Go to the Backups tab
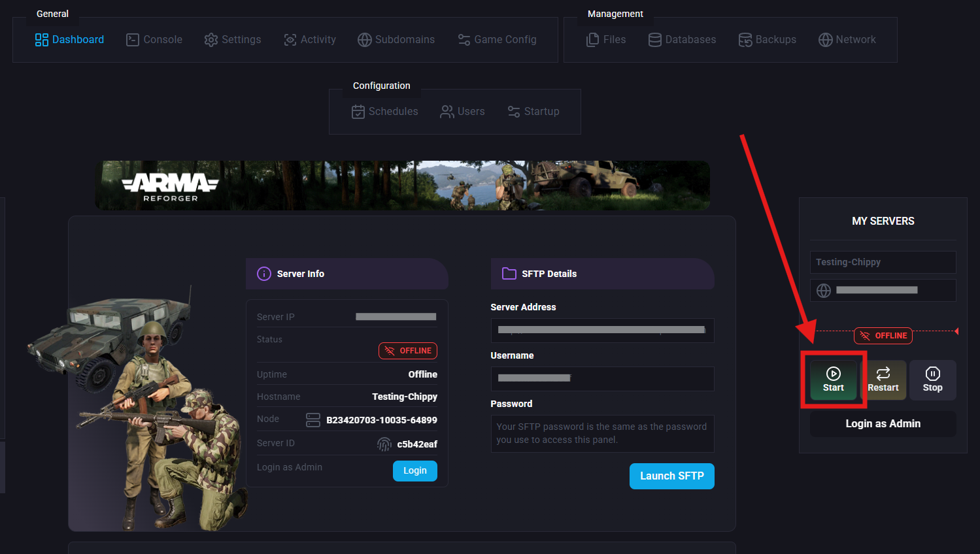The width and height of the screenshot is (980, 554). click(x=768, y=40)
